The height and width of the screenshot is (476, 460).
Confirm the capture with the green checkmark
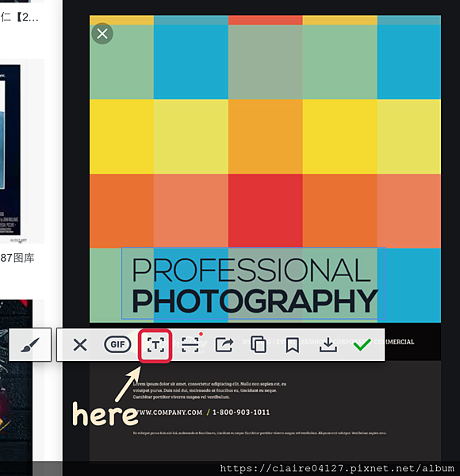click(x=362, y=344)
